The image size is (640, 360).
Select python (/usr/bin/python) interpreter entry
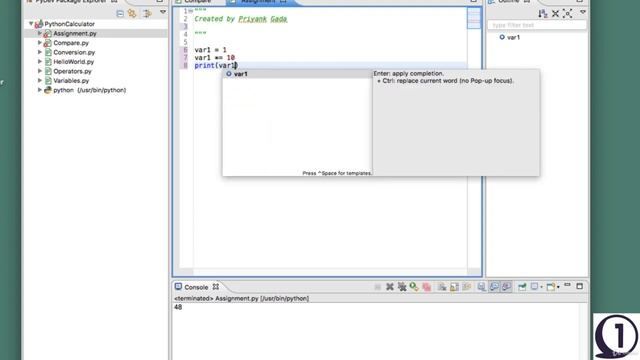pos(89,90)
